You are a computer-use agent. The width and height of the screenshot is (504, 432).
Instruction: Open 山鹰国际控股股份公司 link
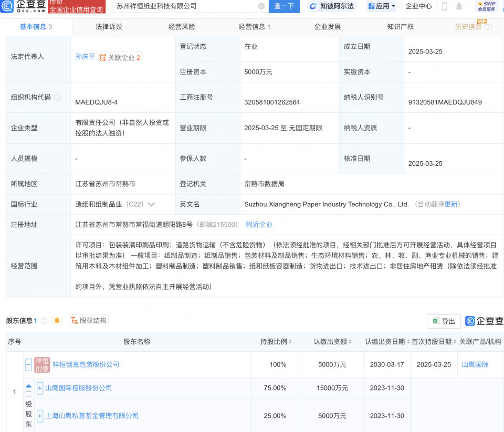coord(78,388)
